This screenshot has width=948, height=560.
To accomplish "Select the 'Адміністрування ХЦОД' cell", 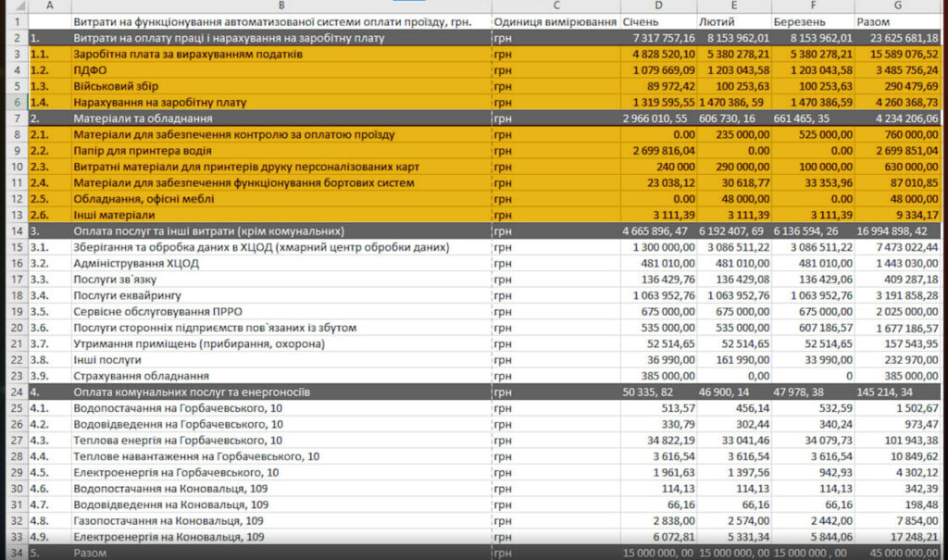I will point(281,263).
